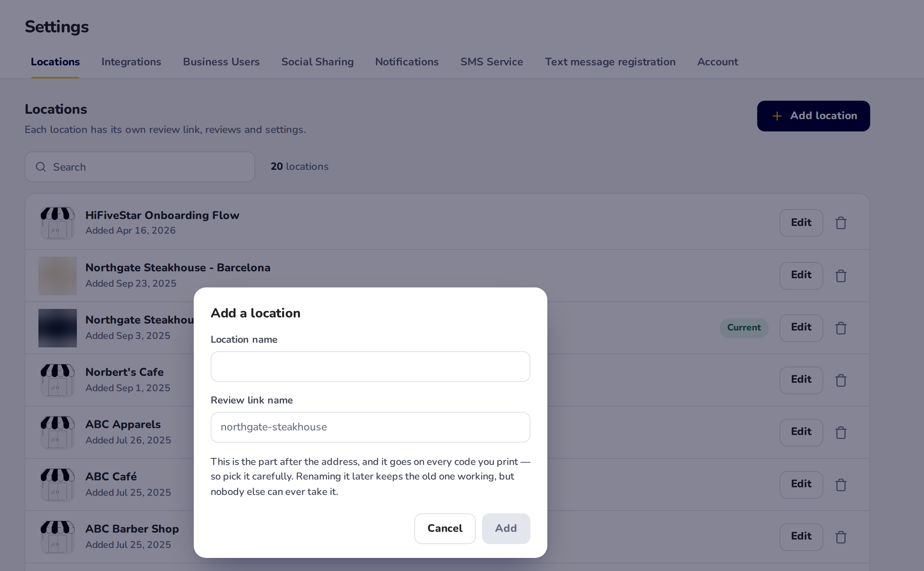Click 'Added Sep 23, 2025' date text
Screen dimensions: 924x571
coord(131,283)
